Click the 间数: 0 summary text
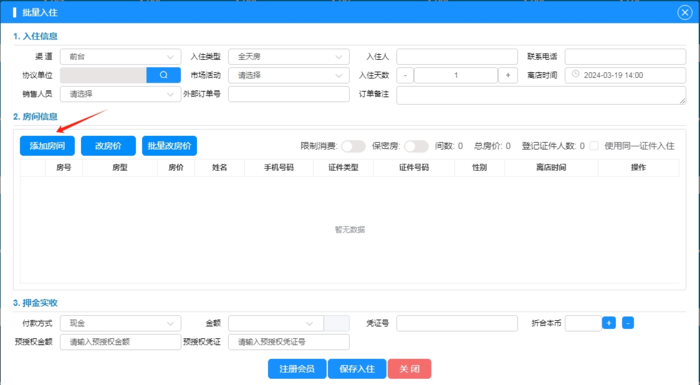This screenshot has height=385, width=700. [449, 146]
